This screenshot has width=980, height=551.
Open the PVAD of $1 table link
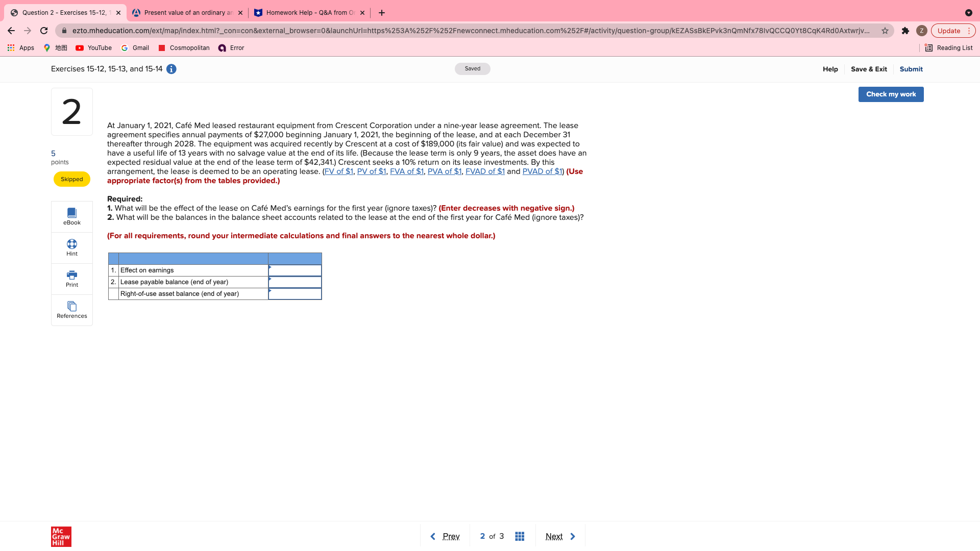pos(542,171)
